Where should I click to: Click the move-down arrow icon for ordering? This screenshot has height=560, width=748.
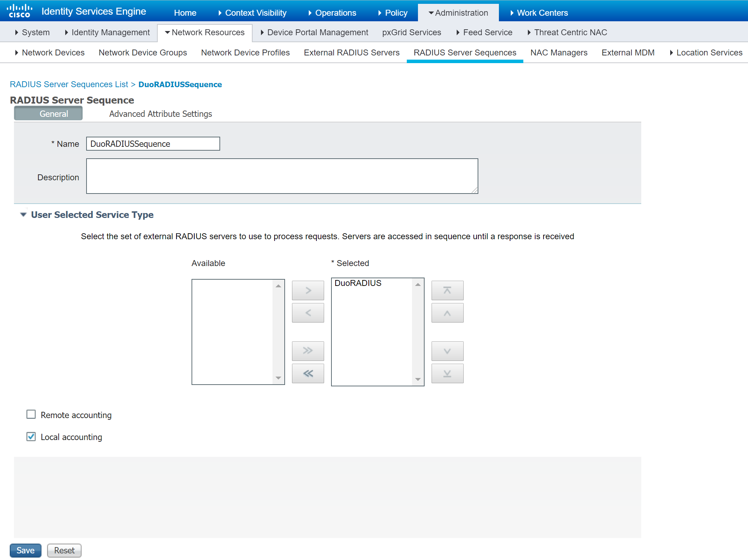click(x=447, y=351)
